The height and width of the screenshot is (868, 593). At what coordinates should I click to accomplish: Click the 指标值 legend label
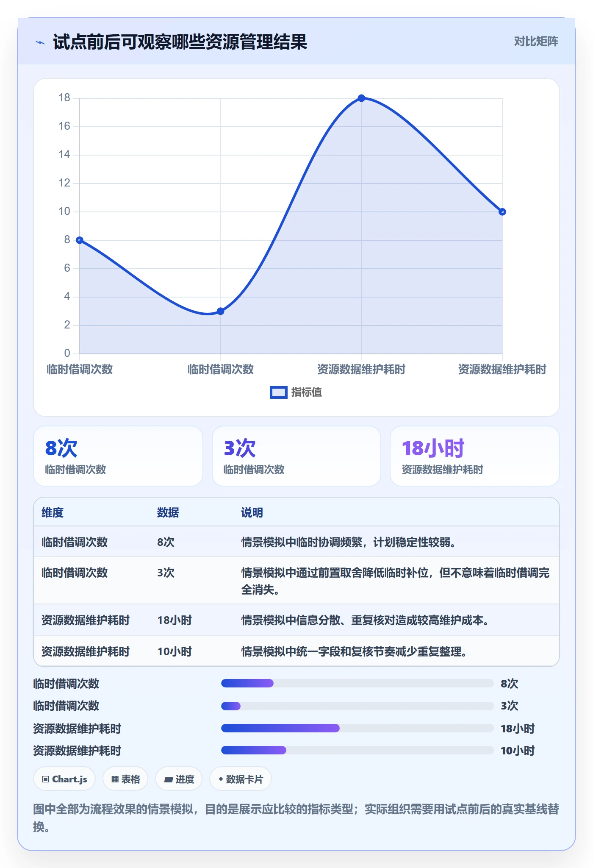307,392
